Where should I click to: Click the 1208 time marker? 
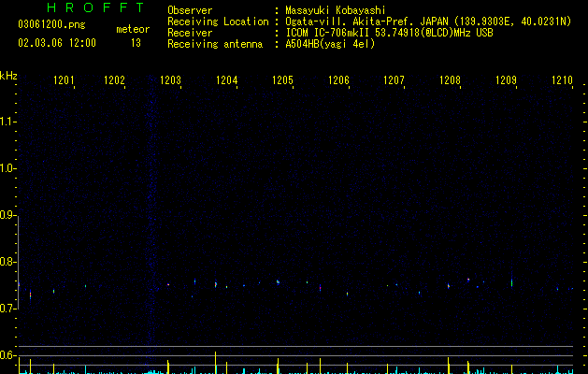(x=450, y=80)
